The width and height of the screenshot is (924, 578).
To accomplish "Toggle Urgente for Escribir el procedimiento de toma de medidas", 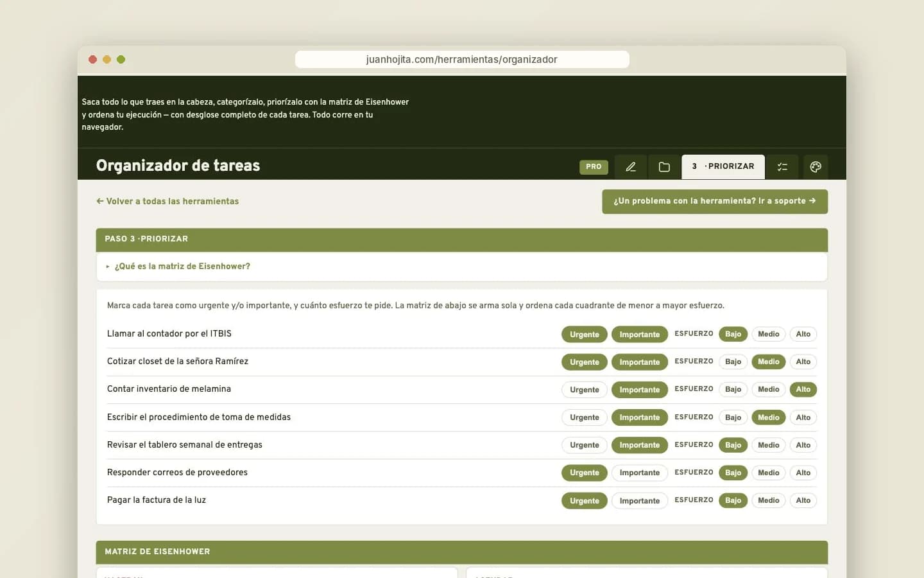I will tap(585, 417).
